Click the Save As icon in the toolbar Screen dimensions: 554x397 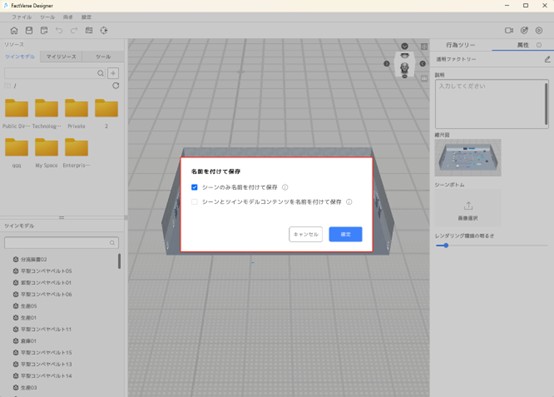tap(44, 30)
